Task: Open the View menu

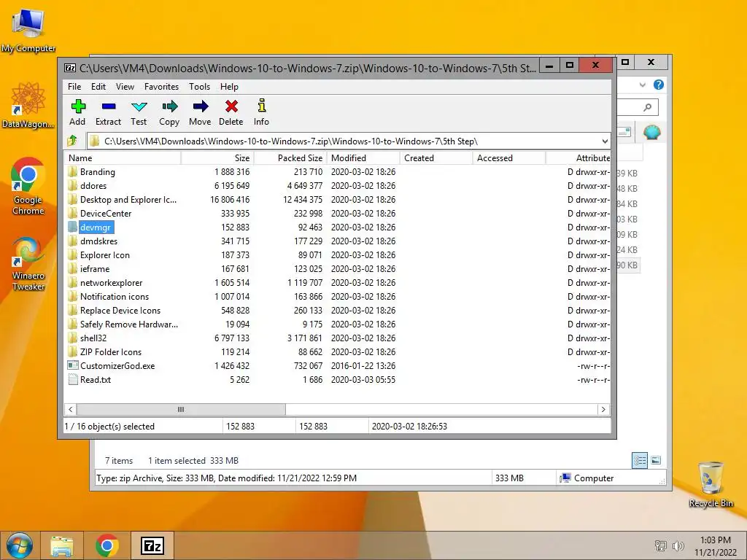Action: [x=125, y=87]
